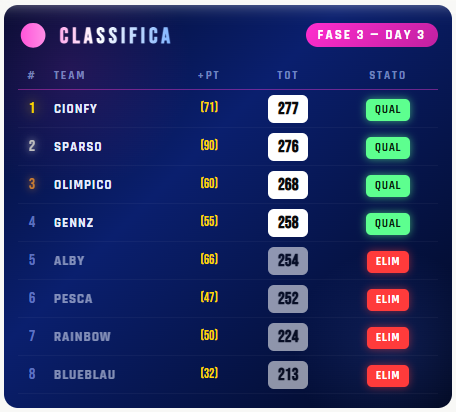Click the 213 total score for BLUEBLAU
The height and width of the screenshot is (412, 456).
288,375
